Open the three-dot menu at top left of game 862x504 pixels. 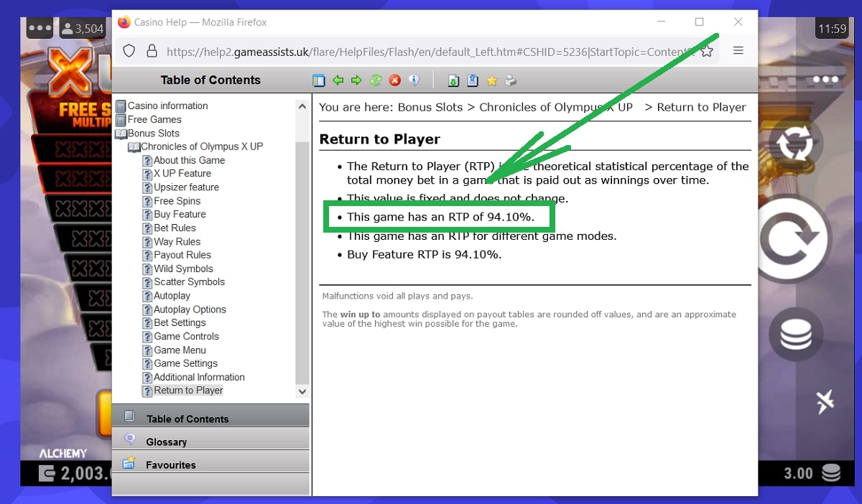(40, 29)
